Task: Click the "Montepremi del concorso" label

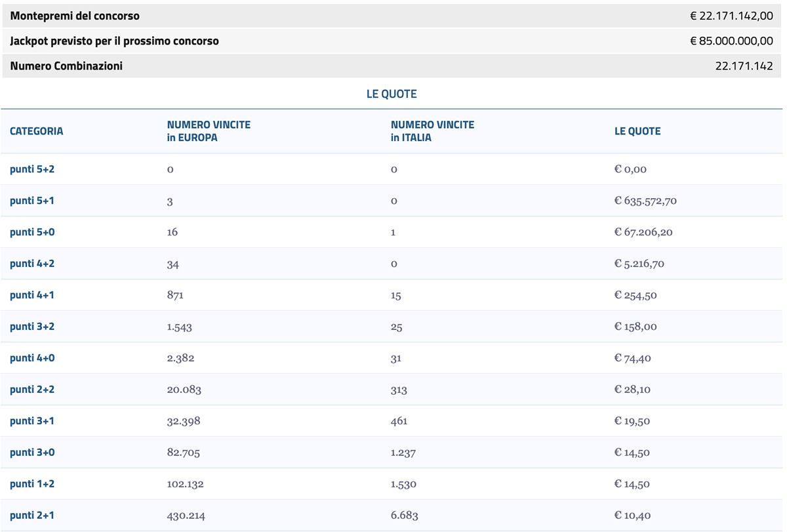Action: click(x=75, y=16)
